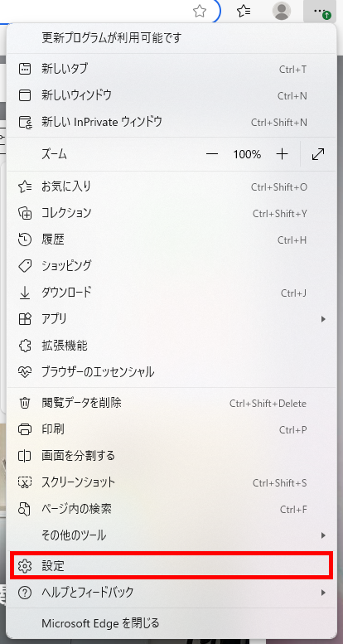
Task: Select 閲覧データを削除 menu item
Action: pyautogui.click(x=171, y=403)
